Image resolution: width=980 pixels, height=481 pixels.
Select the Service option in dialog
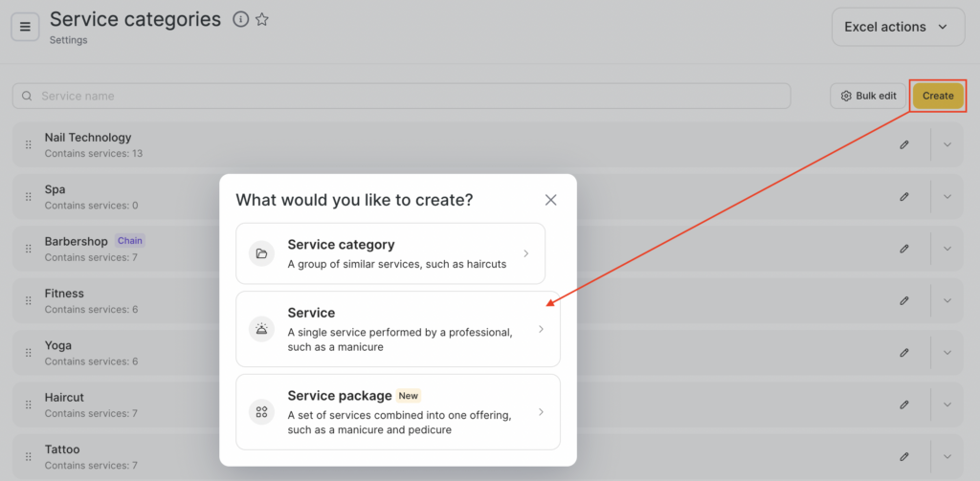click(397, 329)
